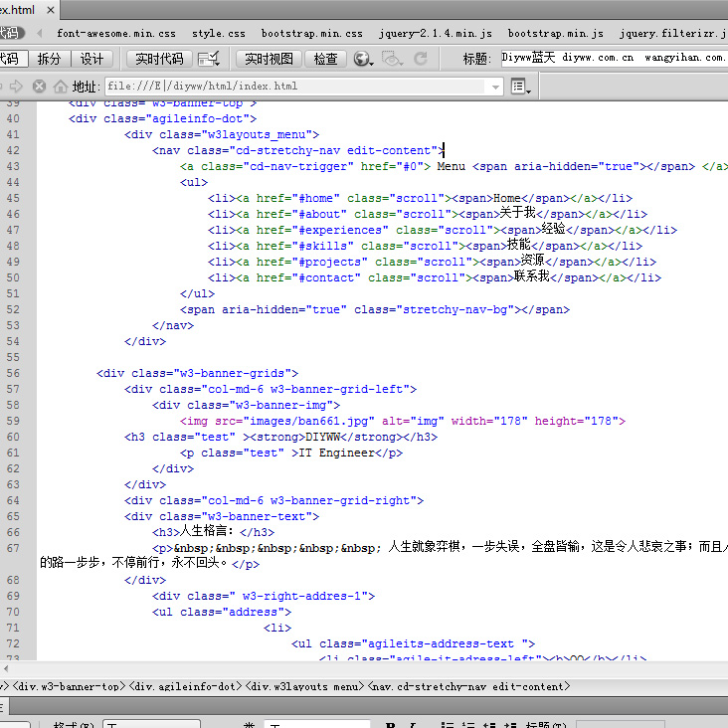The image size is (728, 728).
Task: Expand the address bar dropdown
Action: 495,87
